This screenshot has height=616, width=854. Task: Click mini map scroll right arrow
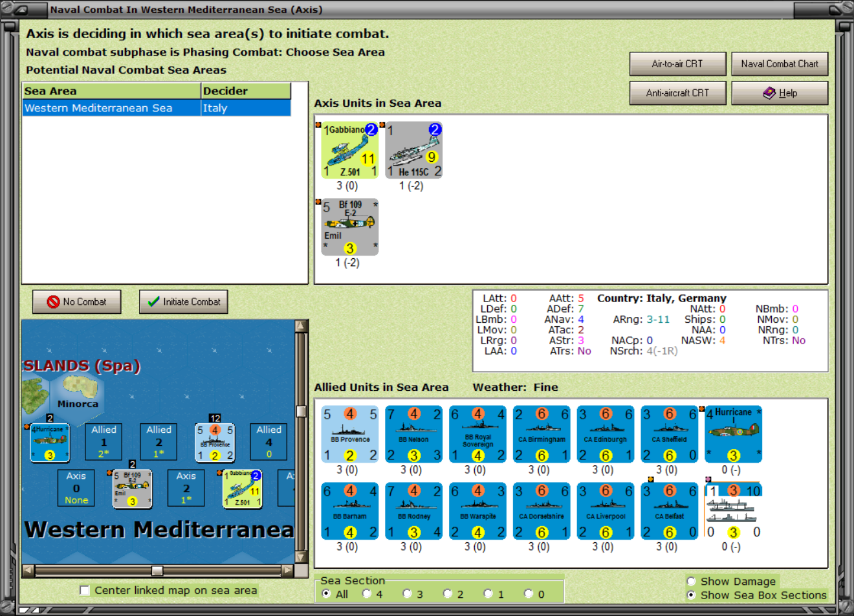[287, 570]
